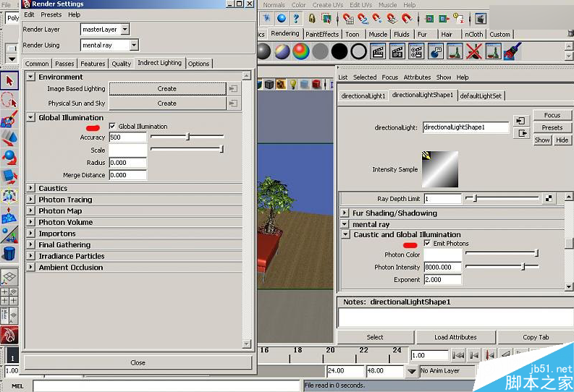Click the MEL command line input
This screenshot has width=574, height=392.
tap(166, 385)
